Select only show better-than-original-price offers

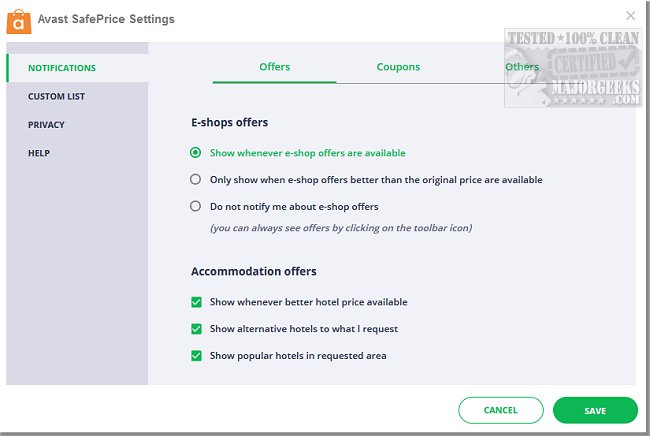click(x=196, y=180)
